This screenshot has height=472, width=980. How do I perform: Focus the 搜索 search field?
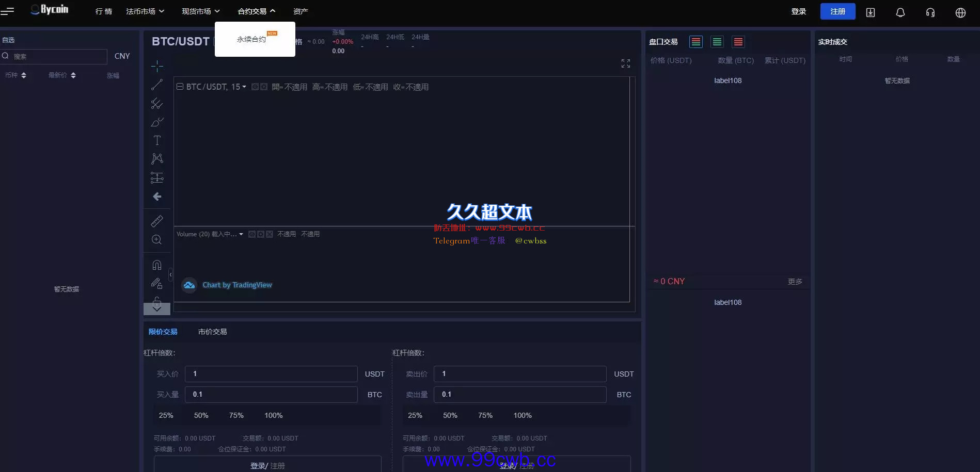[x=54, y=56]
